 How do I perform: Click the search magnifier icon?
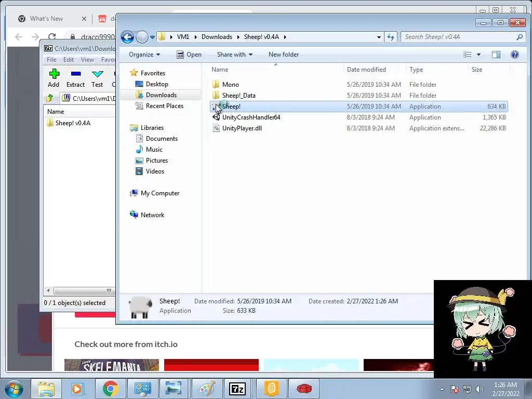tap(520, 37)
